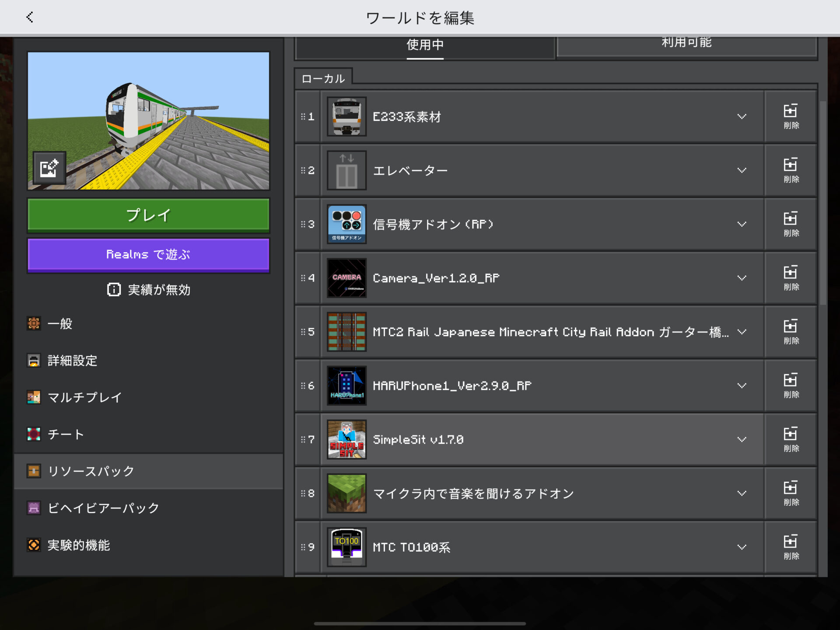Viewport: 840px width, 630px height.
Task: Select リソースパック in the sidebar
Action: click(149, 471)
